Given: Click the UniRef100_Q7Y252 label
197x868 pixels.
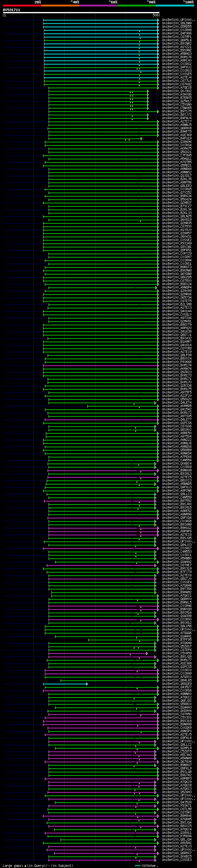Looking at the screenshot, I should coord(177,193).
